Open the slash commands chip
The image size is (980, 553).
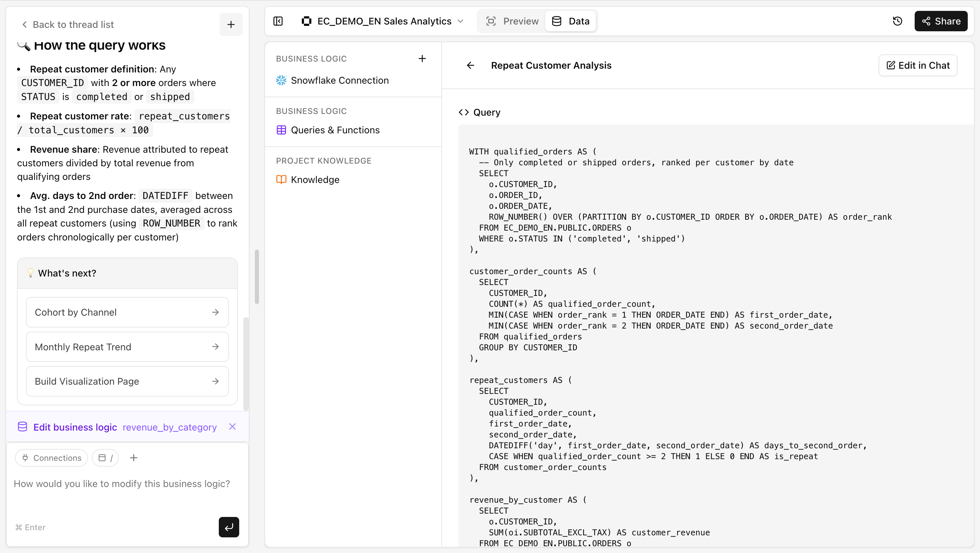105,458
